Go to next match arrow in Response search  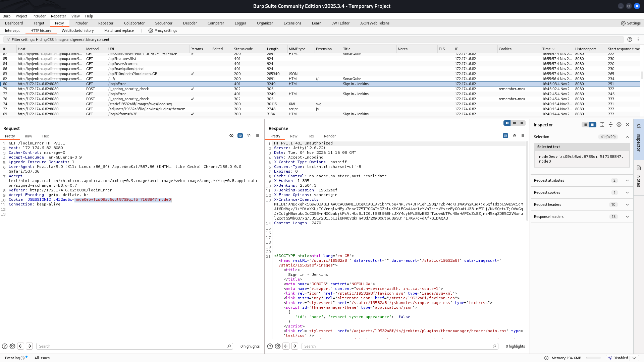coord(295,346)
